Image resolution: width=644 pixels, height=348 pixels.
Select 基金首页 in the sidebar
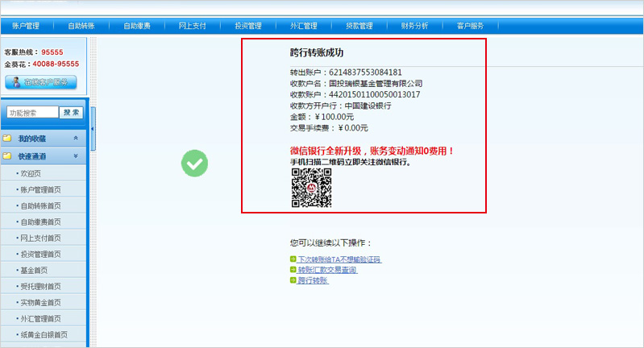(34, 271)
